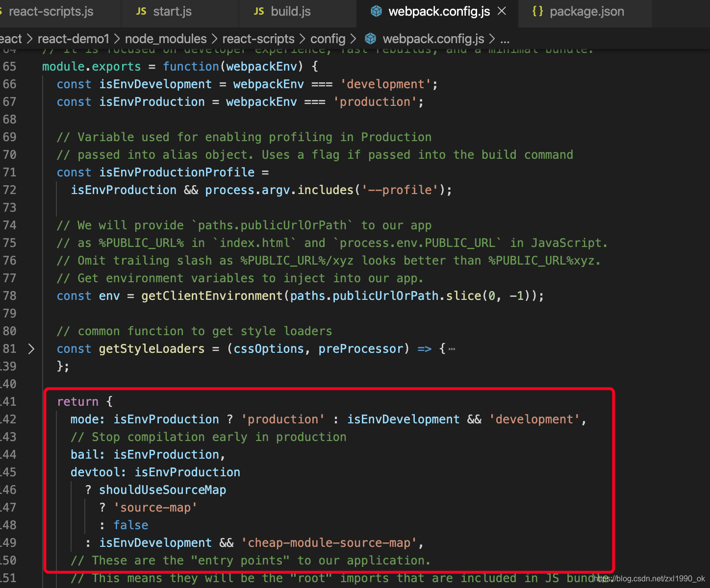Open node_modules from the breadcrumb
The width and height of the screenshot is (710, 588).
click(x=166, y=39)
